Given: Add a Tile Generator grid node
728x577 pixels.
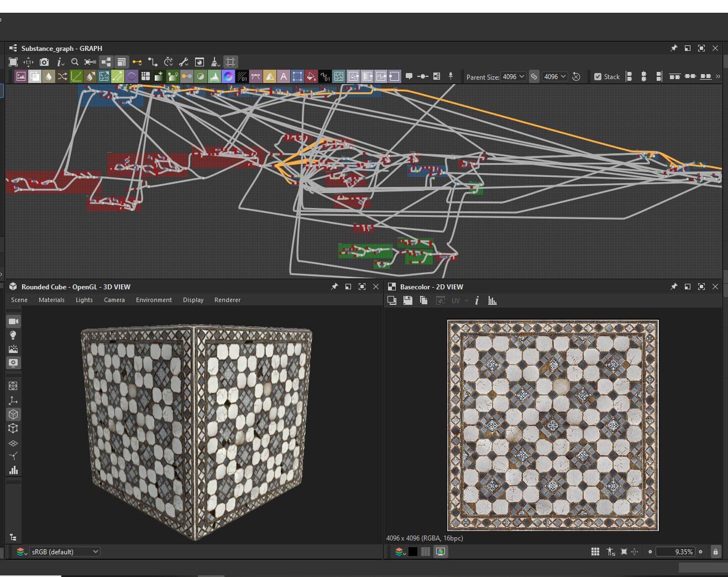Looking at the screenshot, I should 145,76.
